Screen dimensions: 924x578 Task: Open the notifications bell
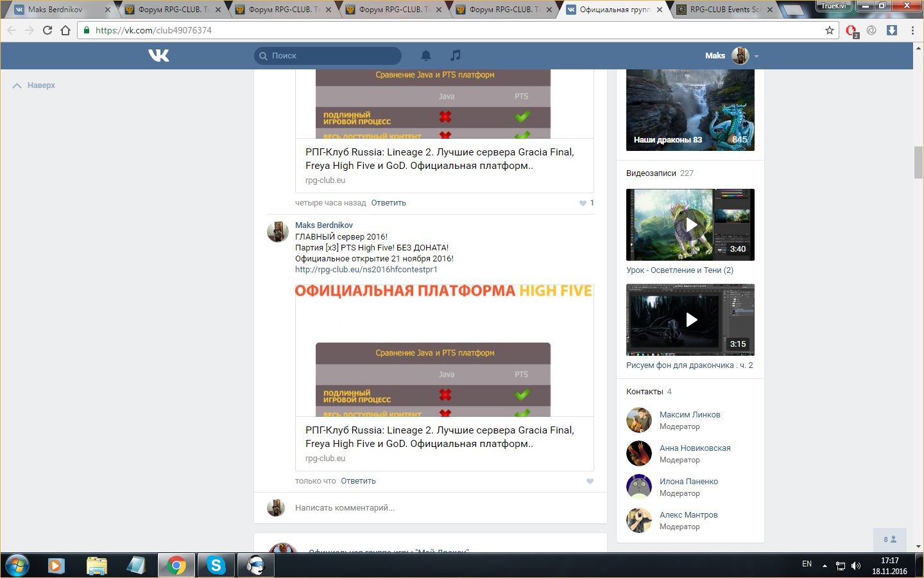pyautogui.click(x=426, y=56)
